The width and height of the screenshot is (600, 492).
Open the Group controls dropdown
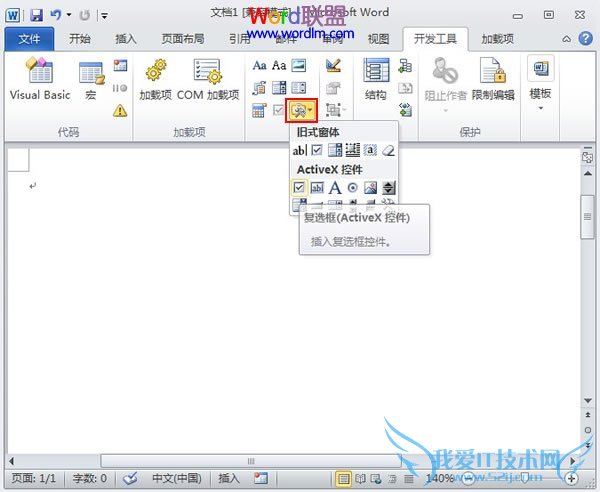point(336,110)
